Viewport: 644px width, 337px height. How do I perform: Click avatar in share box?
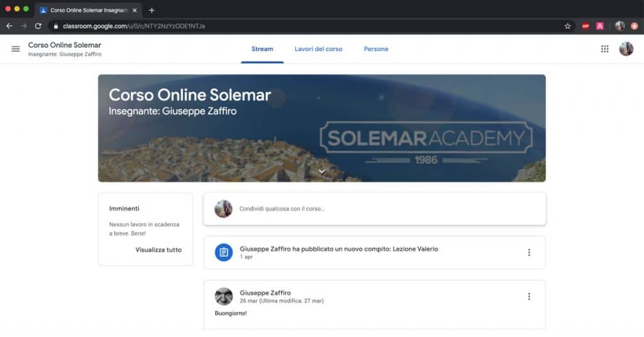(223, 209)
